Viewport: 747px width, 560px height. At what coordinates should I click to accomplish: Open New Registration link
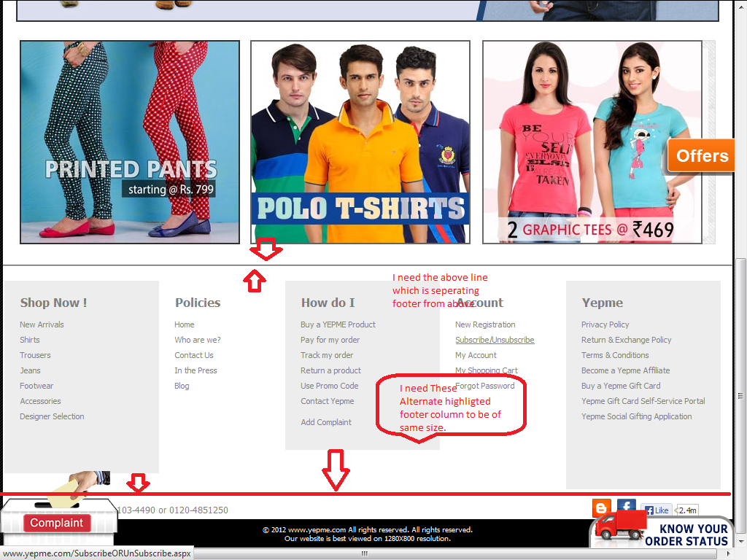click(x=485, y=324)
